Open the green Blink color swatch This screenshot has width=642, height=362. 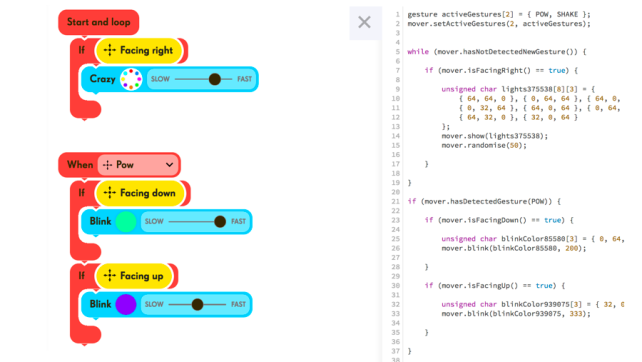[126, 222]
